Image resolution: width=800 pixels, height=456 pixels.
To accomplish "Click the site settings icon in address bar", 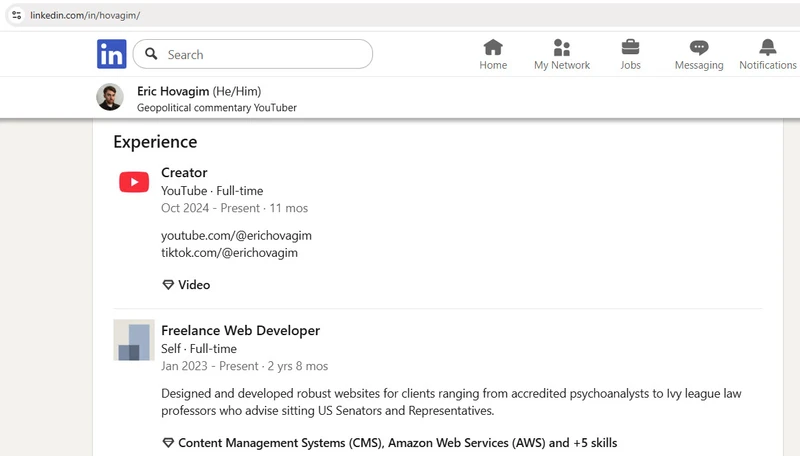I will coord(16,15).
